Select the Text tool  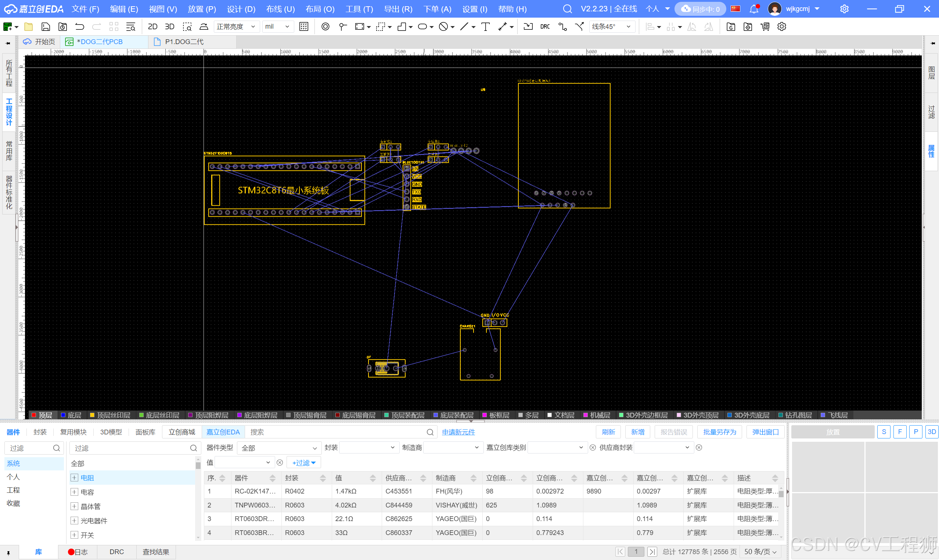coord(486,26)
